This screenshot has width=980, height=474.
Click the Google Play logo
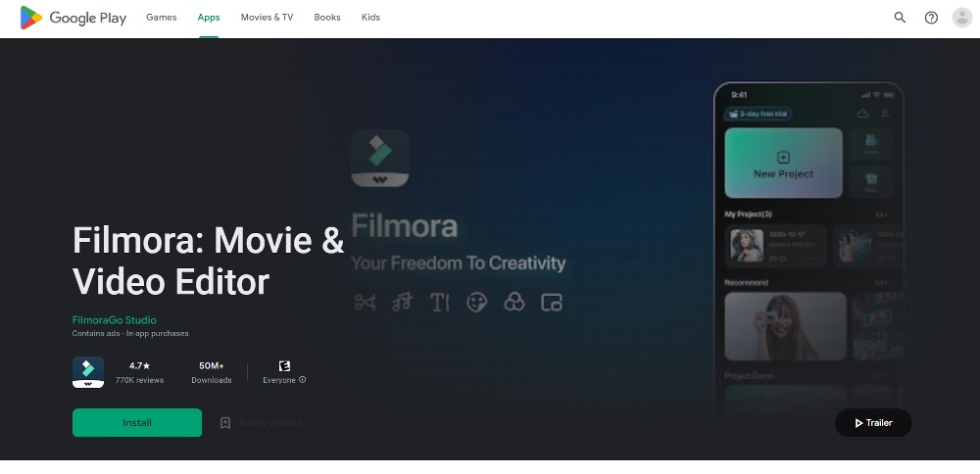(x=73, y=18)
